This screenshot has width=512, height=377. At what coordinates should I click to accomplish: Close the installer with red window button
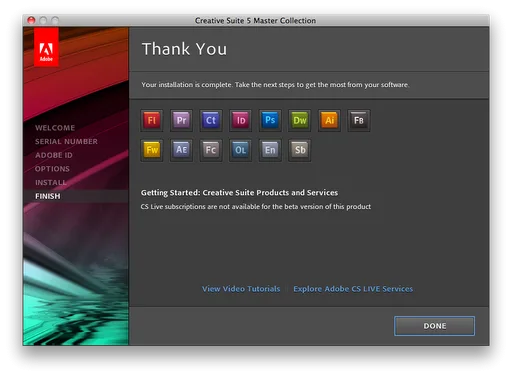pos(31,20)
